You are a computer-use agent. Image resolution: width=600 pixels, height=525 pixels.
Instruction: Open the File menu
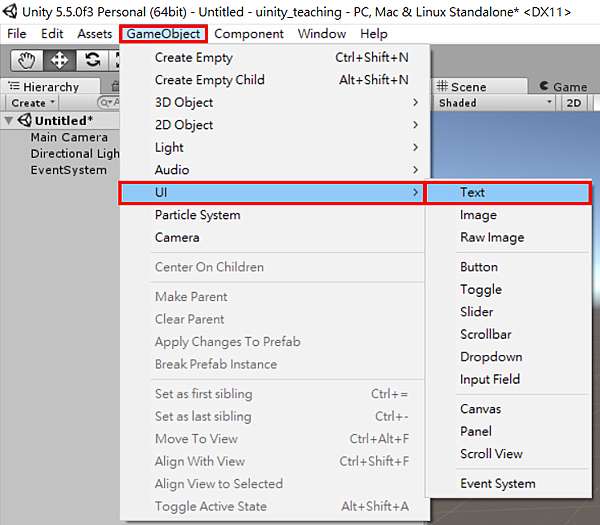coord(17,34)
